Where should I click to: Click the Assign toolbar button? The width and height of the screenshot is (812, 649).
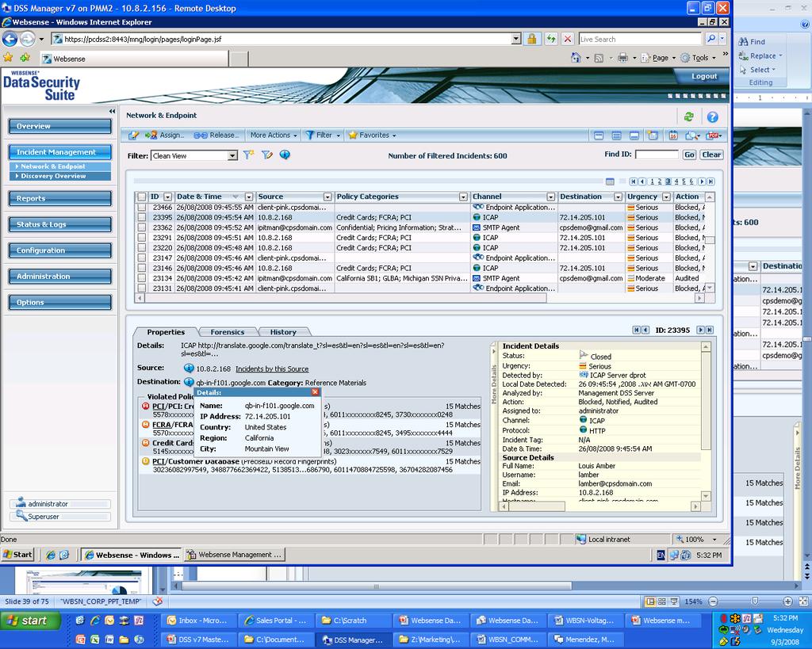(x=164, y=135)
